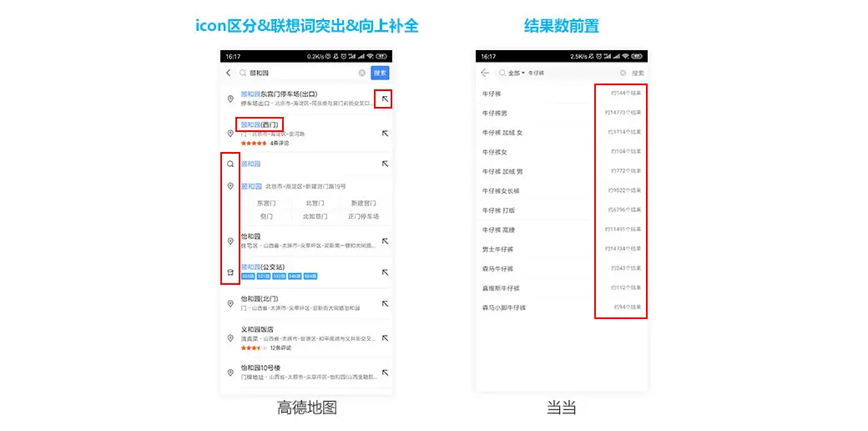Select 牛仔裤男 suggestion
The height and width of the screenshot is (431, 868).
(x=494, y=113)
